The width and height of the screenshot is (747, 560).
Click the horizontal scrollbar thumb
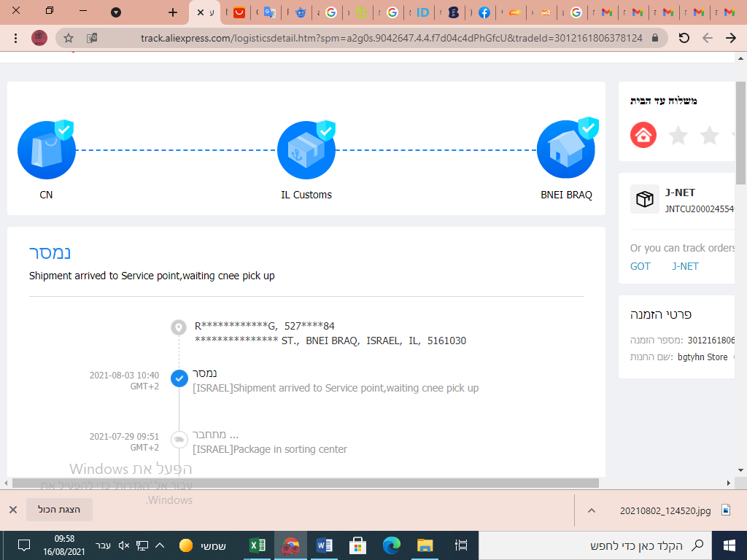[306, 483]
